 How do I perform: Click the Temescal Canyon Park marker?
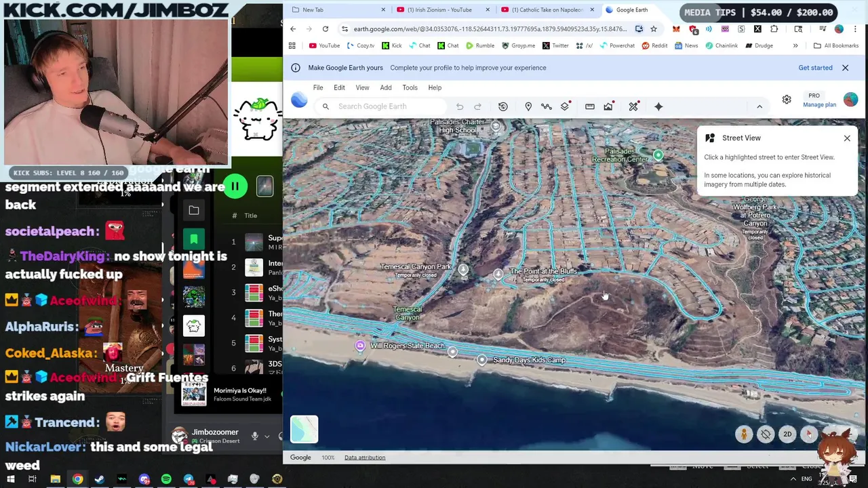[463, 270]
